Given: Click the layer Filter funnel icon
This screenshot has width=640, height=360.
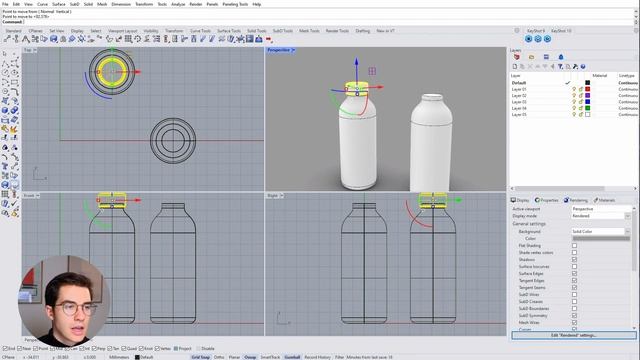Looking at the screenshot, I should click(x=560, y=67).
